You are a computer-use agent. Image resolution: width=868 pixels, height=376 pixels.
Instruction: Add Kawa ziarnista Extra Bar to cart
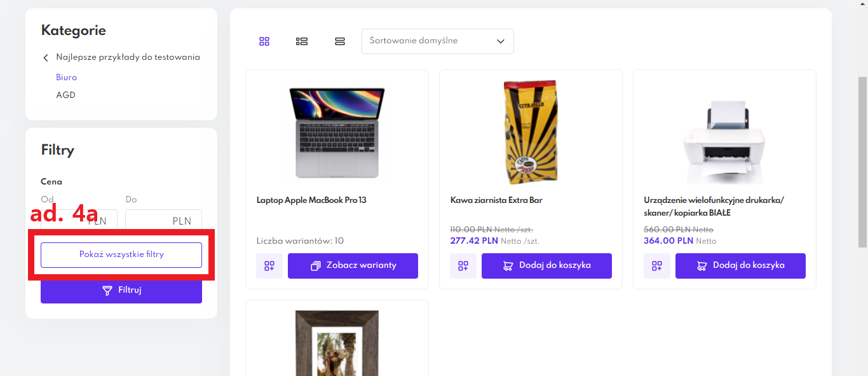point(546,266)
